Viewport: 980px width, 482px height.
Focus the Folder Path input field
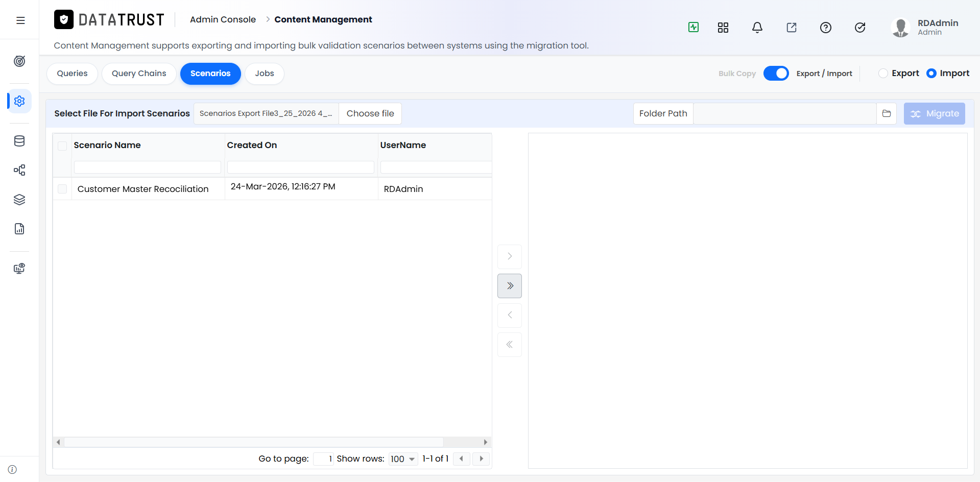click(785, 113)
